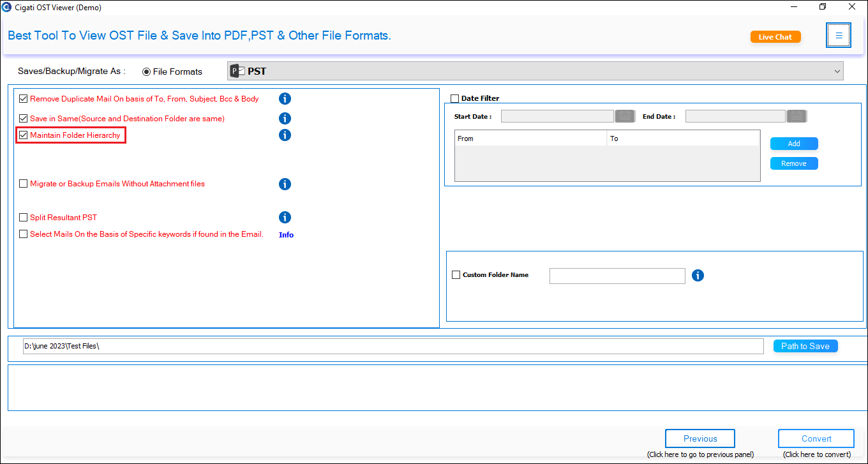This screenshot has width=868, height=464.
Task: Click info icon beside Remove Duplicate Mail
Action: pos(285,99)
